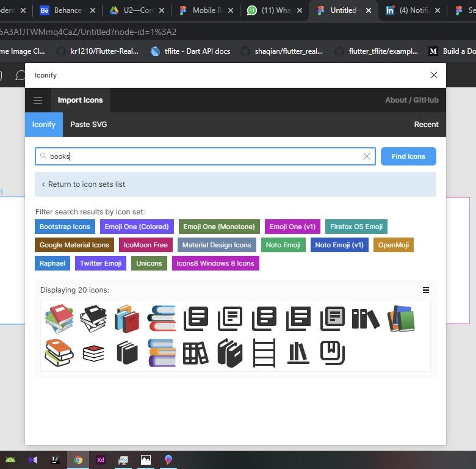Open the Import Icons section
This screenshot has width=476, height=469.
point(80,100)
